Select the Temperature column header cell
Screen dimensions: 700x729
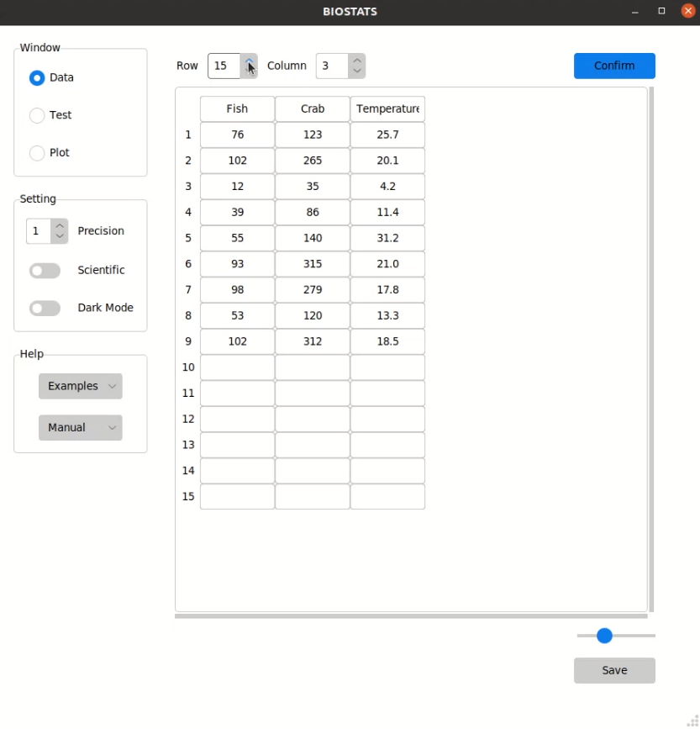point(388,108)
